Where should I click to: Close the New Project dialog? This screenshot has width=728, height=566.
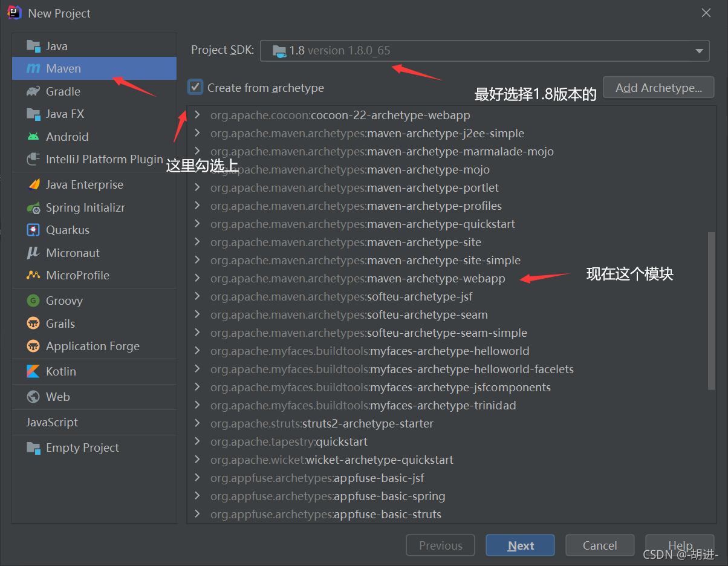coord(706,13)
